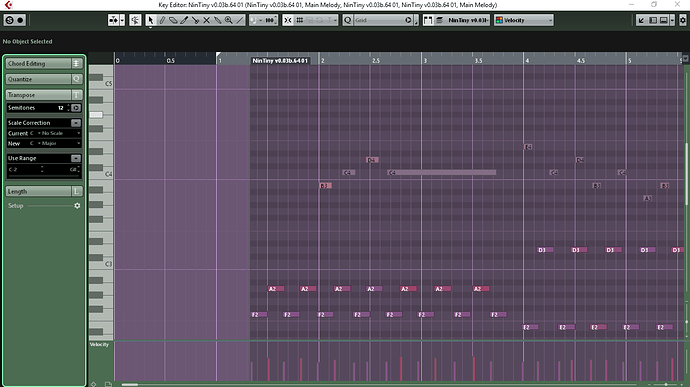690x387 pixels.
Task: Toggle the Solo Editor button
Action: (x=9, y=20)
